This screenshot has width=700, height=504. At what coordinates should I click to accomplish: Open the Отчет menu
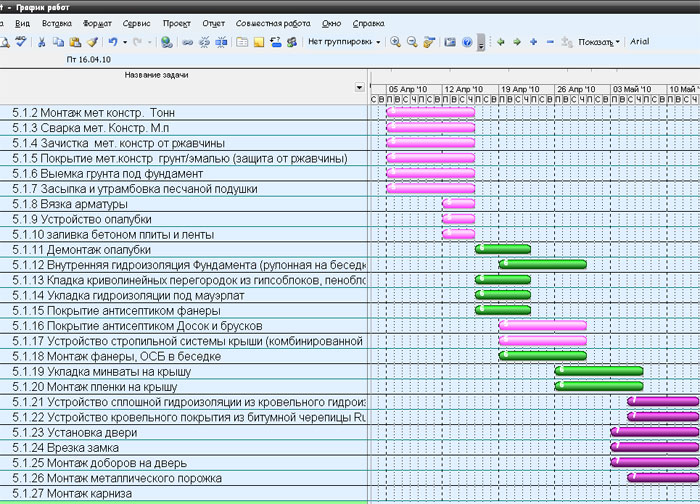(x=213, y=23)
